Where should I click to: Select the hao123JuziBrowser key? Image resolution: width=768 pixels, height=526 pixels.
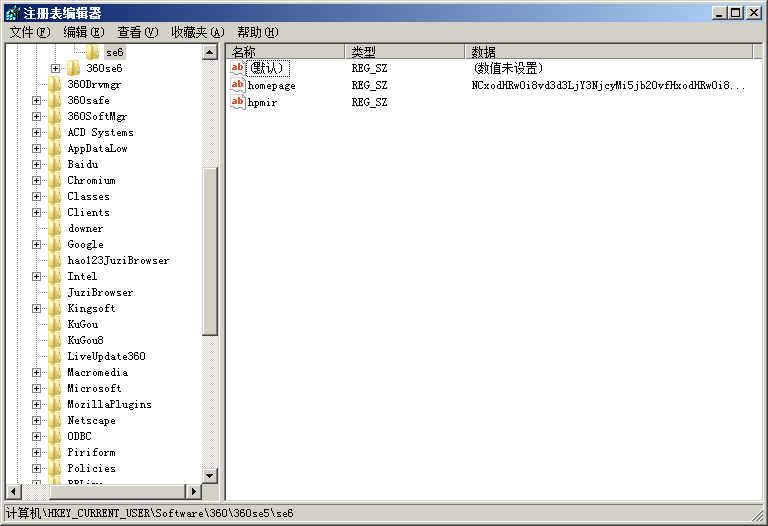118,260
